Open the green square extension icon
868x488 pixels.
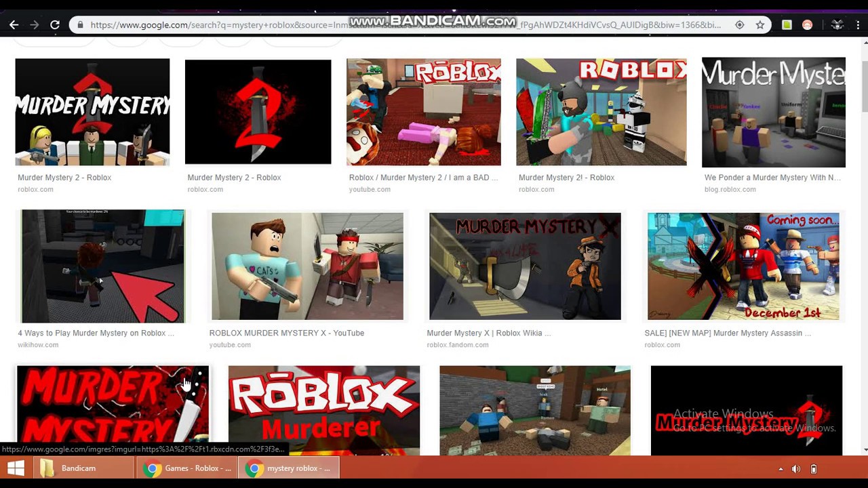click(787, 25)
